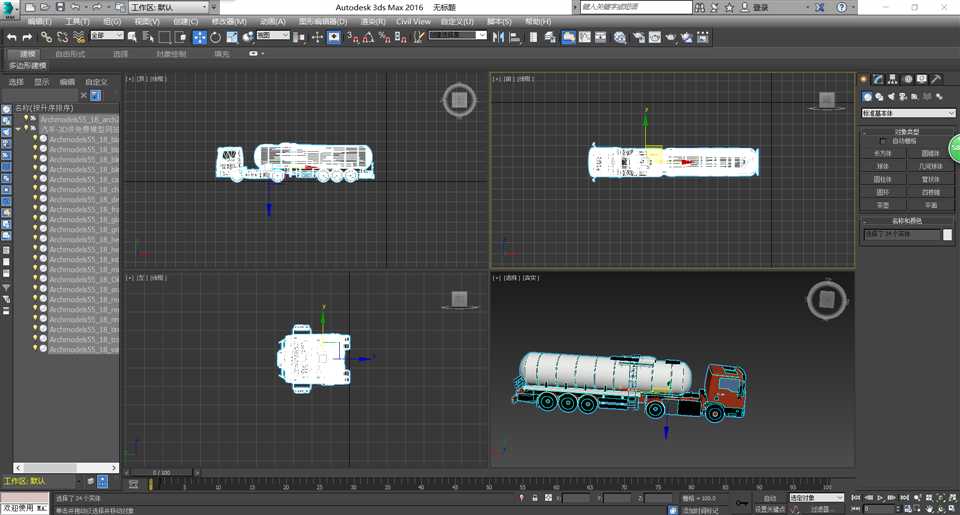Click the Play Animation button
960x515 pixels.
tap(880, 498)
